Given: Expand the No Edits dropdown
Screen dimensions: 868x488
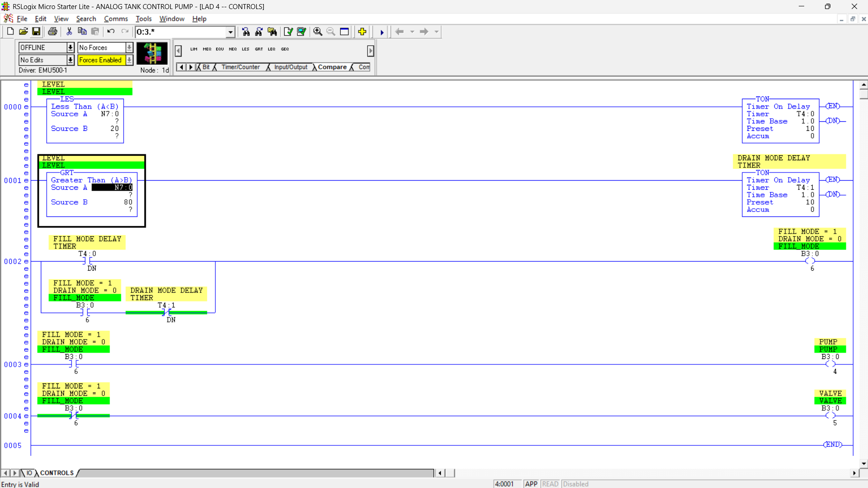Looking at the screenshot, I should tap(70, 60).
